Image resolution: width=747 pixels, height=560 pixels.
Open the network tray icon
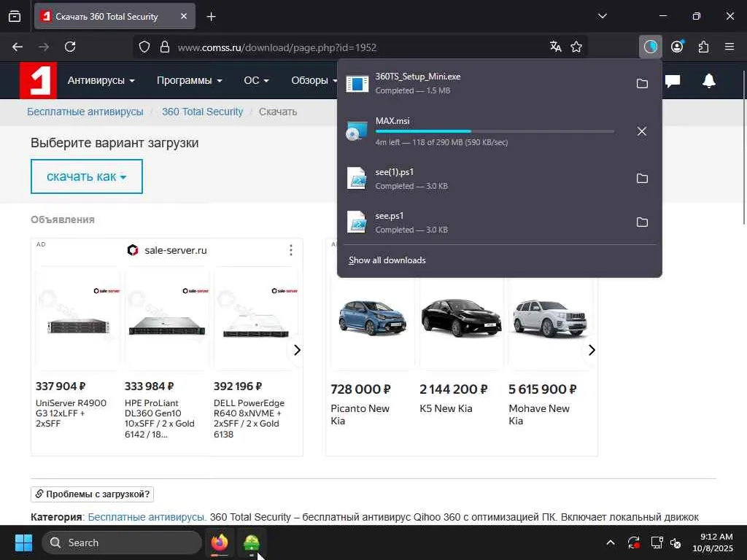[657, 542]
